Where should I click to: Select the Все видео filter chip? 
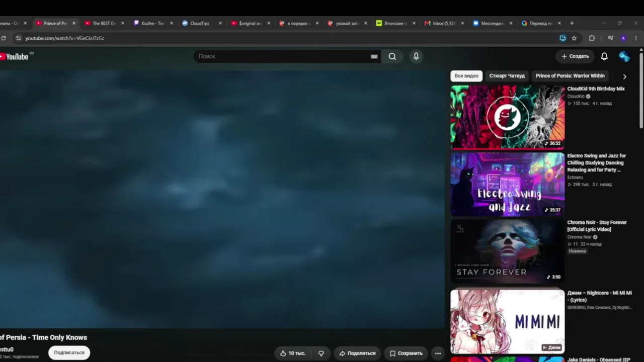coord(466,76)
